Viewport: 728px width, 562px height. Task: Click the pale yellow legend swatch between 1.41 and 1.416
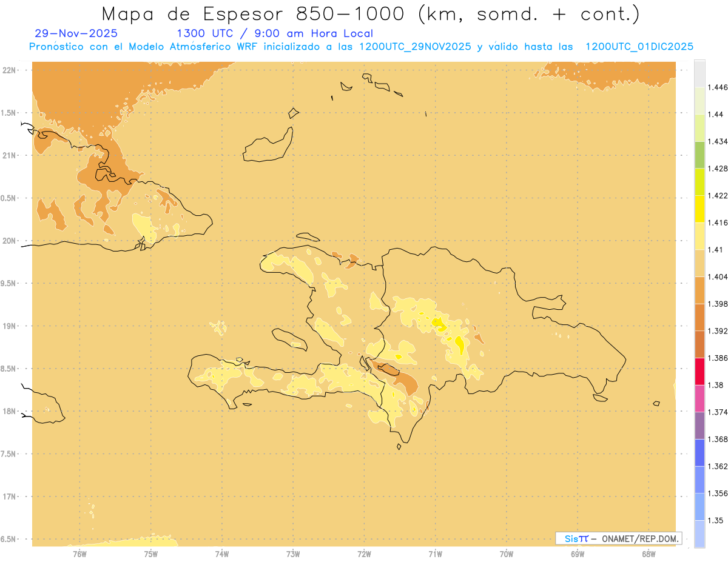(699, 236)
